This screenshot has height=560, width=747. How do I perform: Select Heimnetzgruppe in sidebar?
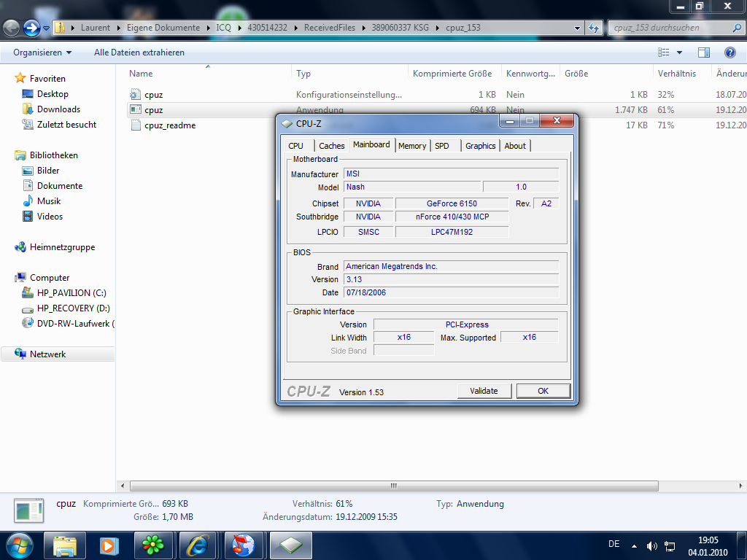[62, 247]
